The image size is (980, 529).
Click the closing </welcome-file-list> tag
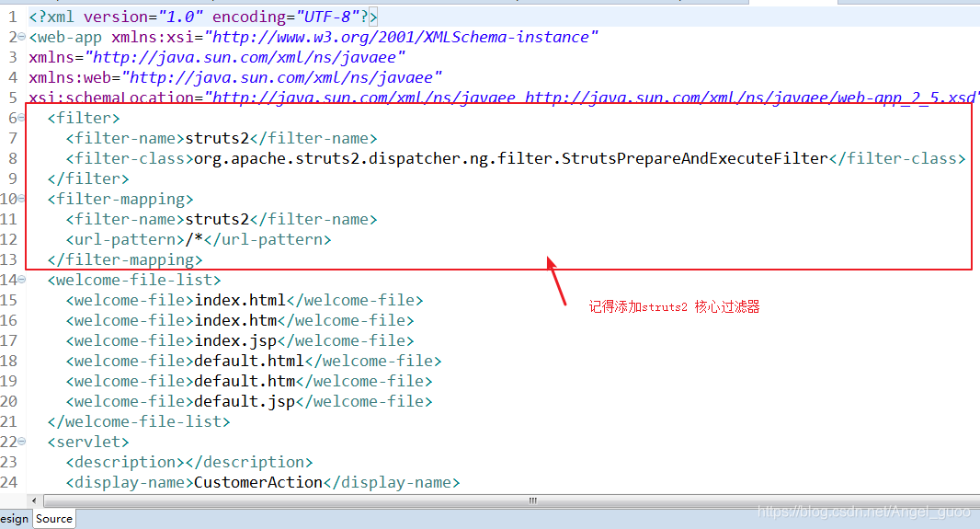(x=139, y=421)
